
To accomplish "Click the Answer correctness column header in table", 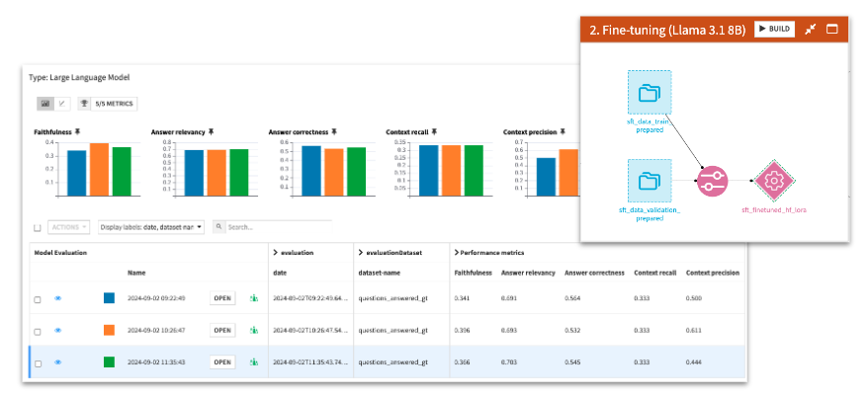I will 594,273.
